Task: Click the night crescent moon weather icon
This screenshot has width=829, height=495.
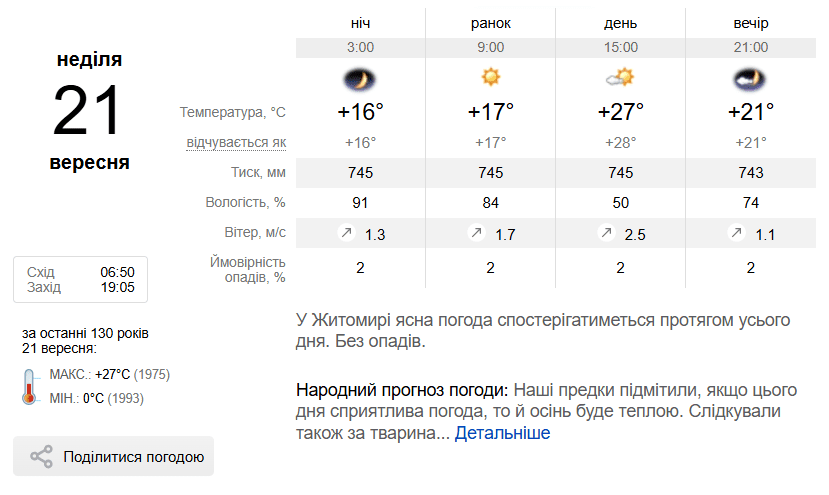Action: (360, 78)
